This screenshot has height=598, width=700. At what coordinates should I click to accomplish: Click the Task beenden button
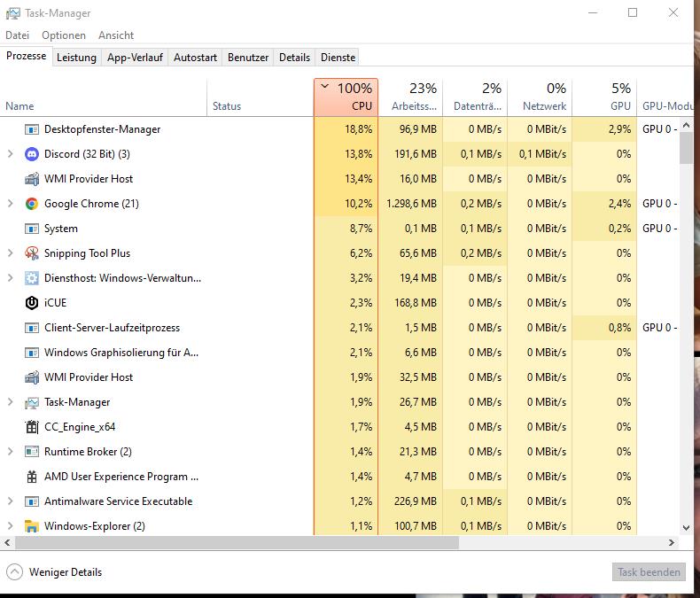(x=649, y=572)
